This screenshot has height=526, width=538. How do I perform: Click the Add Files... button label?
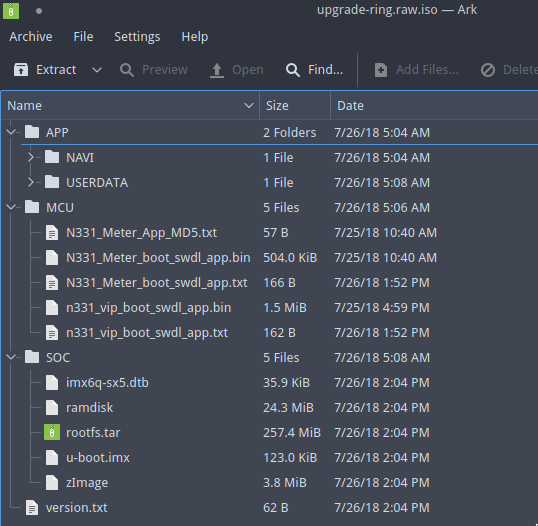point(427,70)
